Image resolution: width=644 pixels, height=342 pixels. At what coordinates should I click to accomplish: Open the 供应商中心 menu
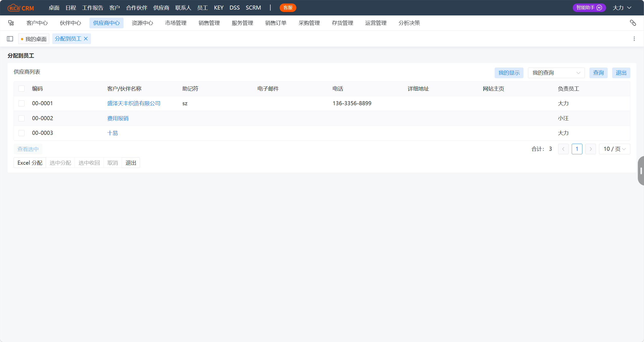coord(106,23)
